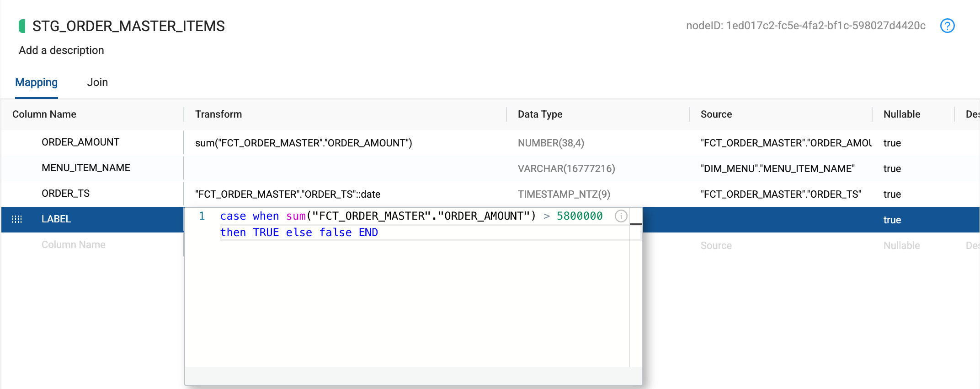
Task: Click the 'then TRUE else false END' line
Action: (x=299, y=232)
